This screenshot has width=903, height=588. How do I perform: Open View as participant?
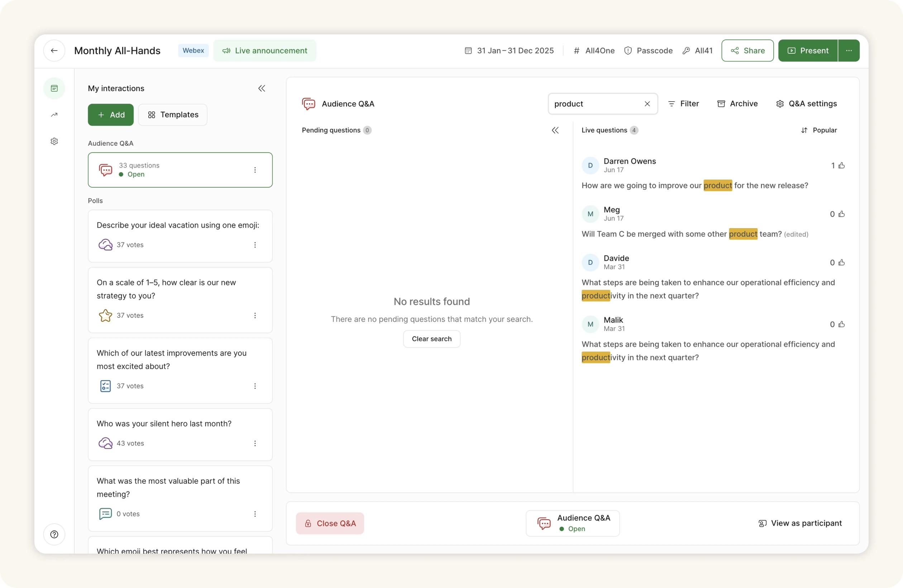tap(800, 523)
